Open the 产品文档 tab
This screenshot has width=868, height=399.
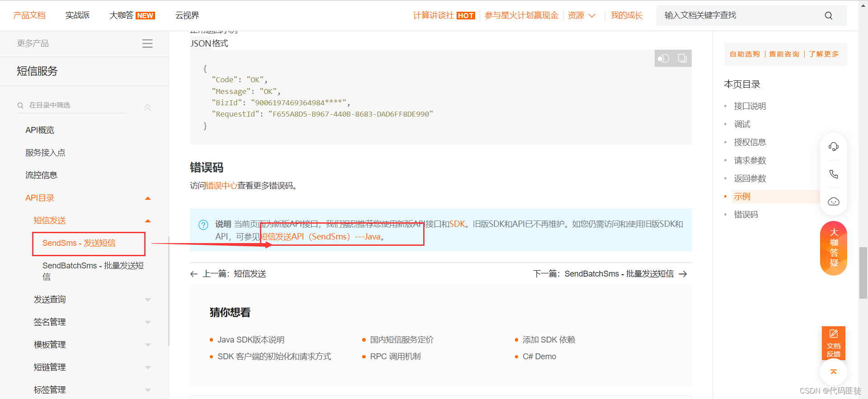point(29,15)
